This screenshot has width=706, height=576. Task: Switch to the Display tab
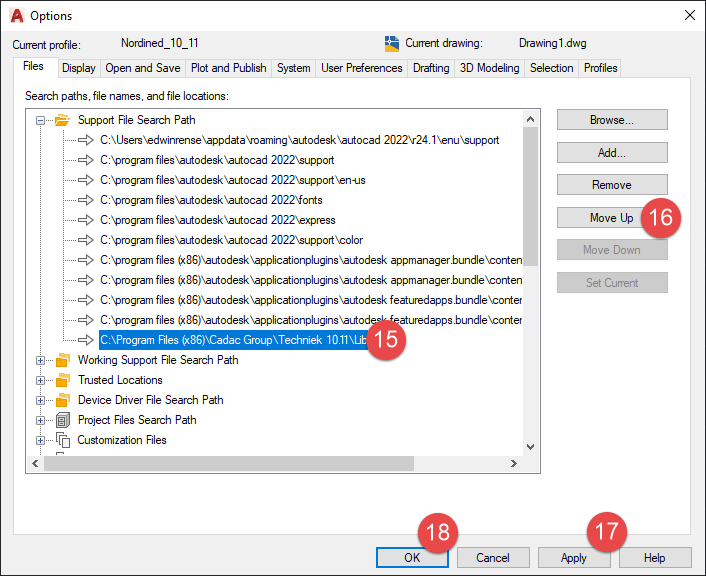pyautogui.click(x=79, y=68)
